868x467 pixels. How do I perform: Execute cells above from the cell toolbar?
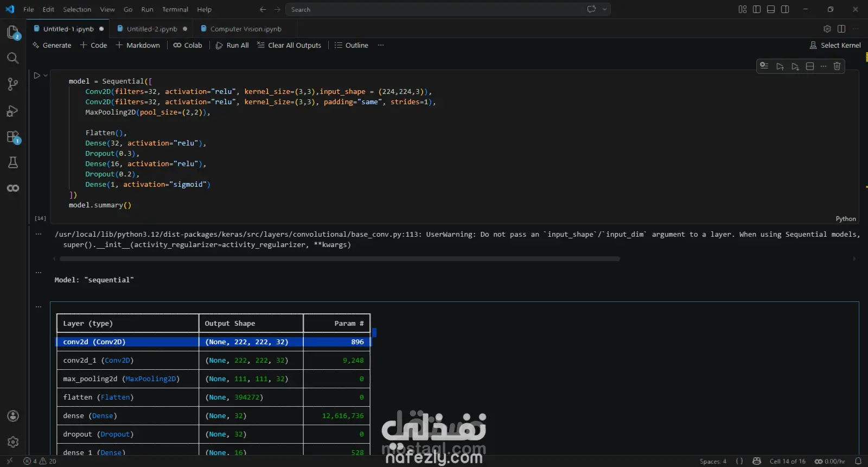[780, 66]
